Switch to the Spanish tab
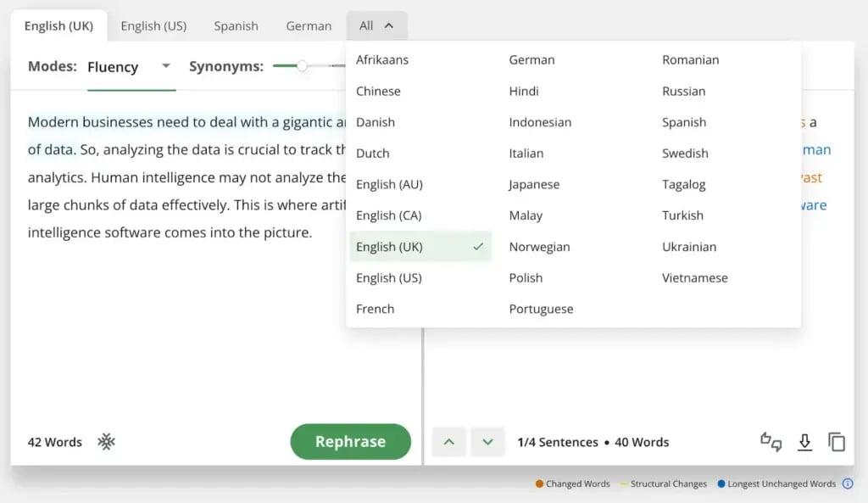This screenshot has width=868, height=503. pos(236,25)
